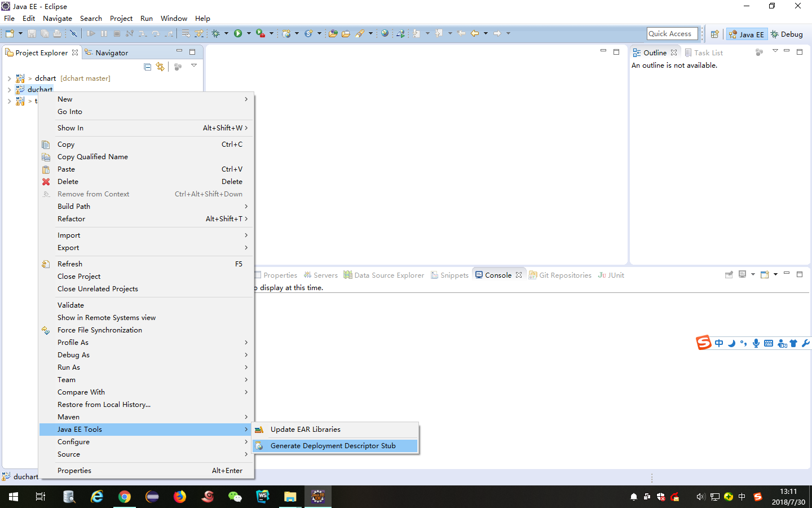Open the Task List tab
The width and height of the screenshot is (812, 508).
click(x=704, y=52)
